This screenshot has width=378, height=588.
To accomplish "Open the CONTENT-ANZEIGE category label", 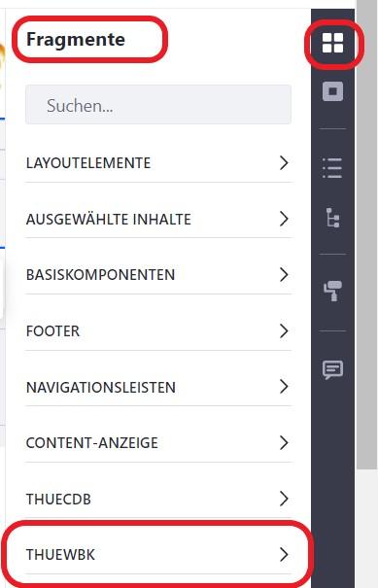I will 92,443.
